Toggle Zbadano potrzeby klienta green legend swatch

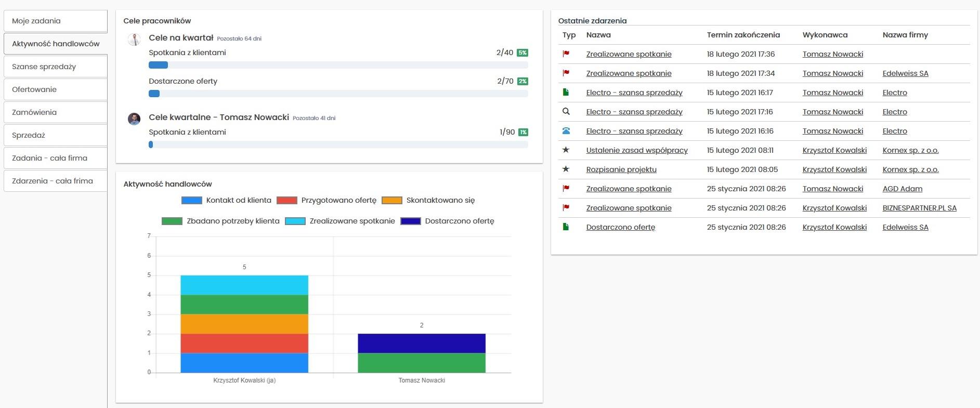172,221
